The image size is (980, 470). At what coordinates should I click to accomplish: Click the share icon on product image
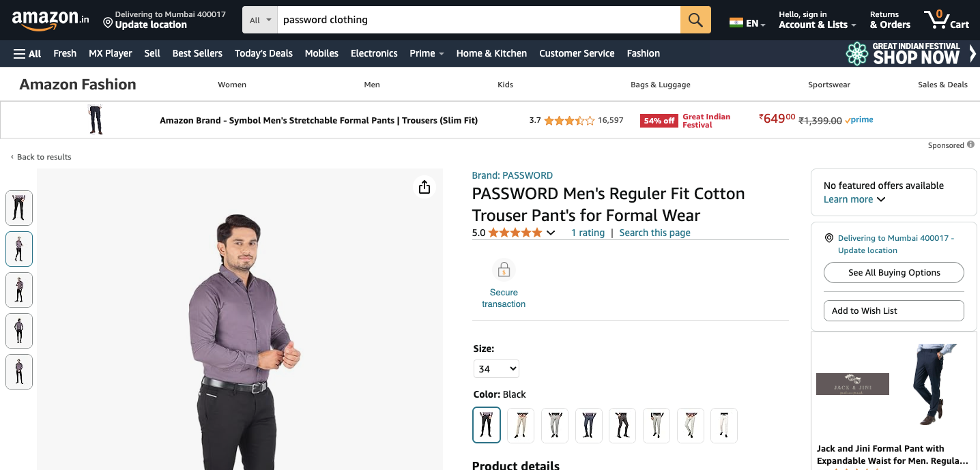pos(424,187)
